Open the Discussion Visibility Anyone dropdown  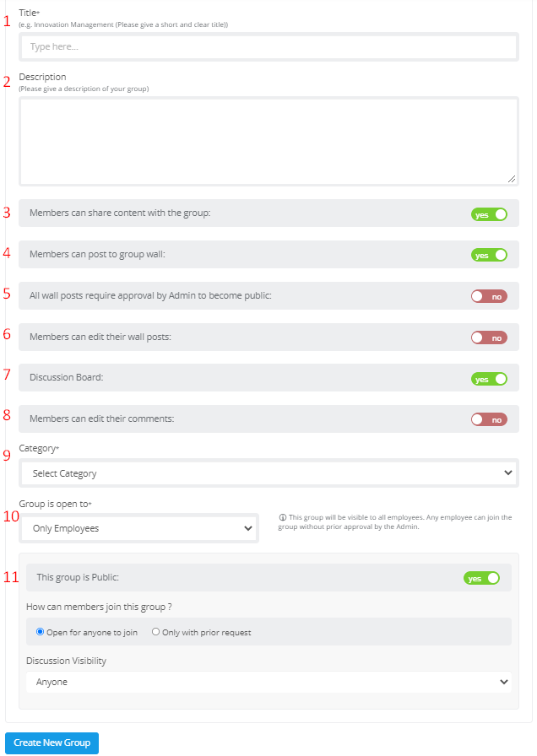click(x=268, y=682)
